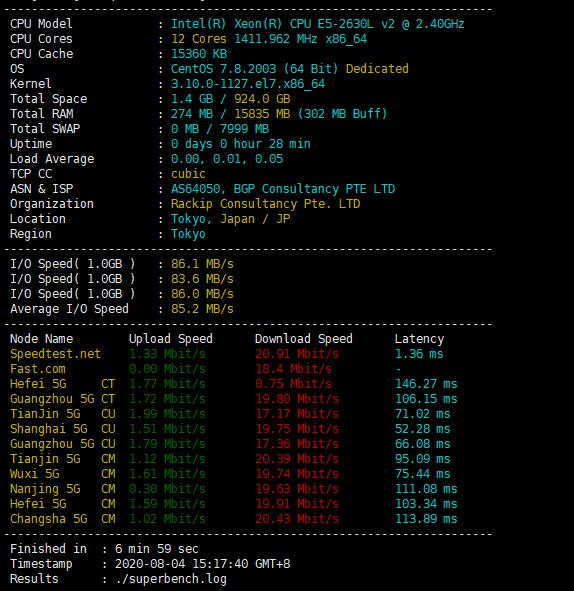
Task: Select Guangzhou 5G CT node name
Action: pos(63,399)
